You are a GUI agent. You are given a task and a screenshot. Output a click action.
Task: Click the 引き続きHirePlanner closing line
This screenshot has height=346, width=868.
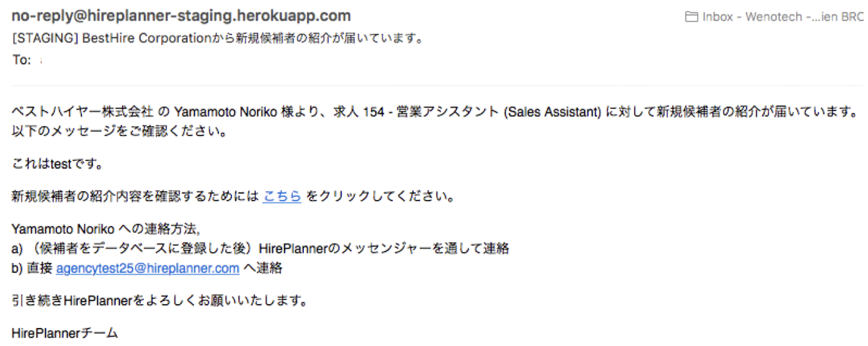point(159,301)
